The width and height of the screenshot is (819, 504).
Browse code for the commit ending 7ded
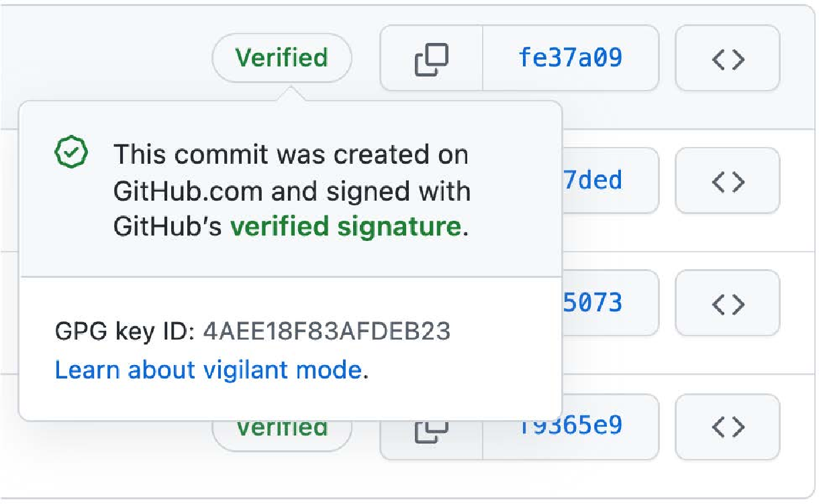tap(728, 181)
